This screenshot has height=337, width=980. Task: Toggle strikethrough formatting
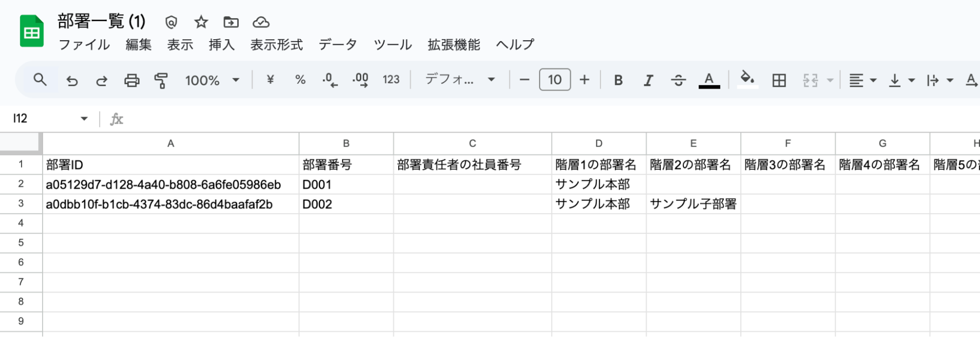click(678, 80)
